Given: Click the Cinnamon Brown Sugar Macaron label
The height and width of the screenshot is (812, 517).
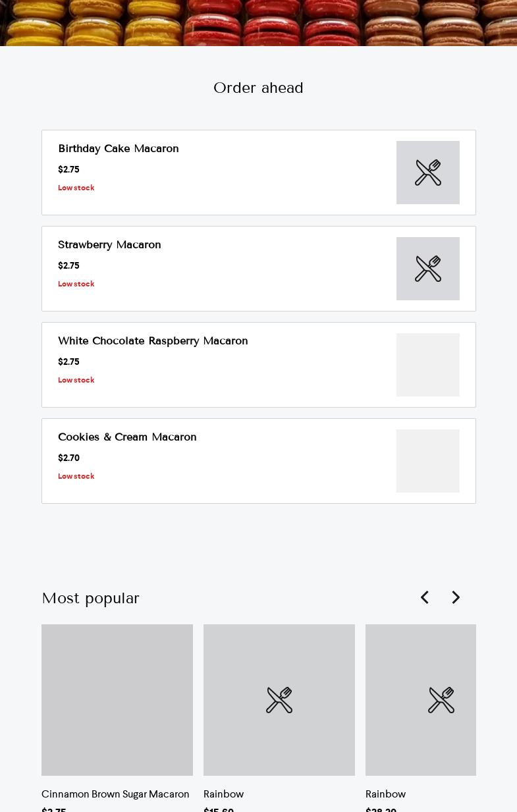Looking at the screenshot, I should click(115, 794).
